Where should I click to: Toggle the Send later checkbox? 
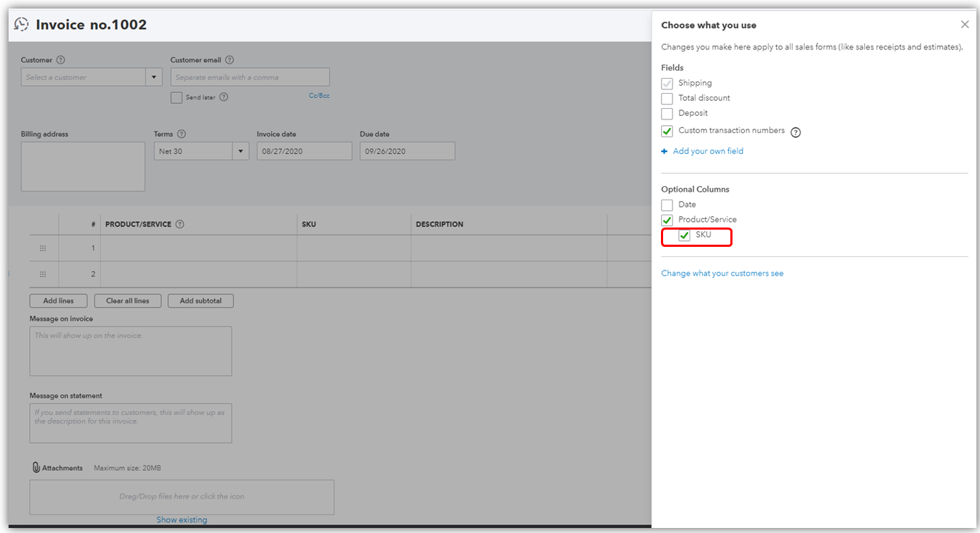click(176, 98)
